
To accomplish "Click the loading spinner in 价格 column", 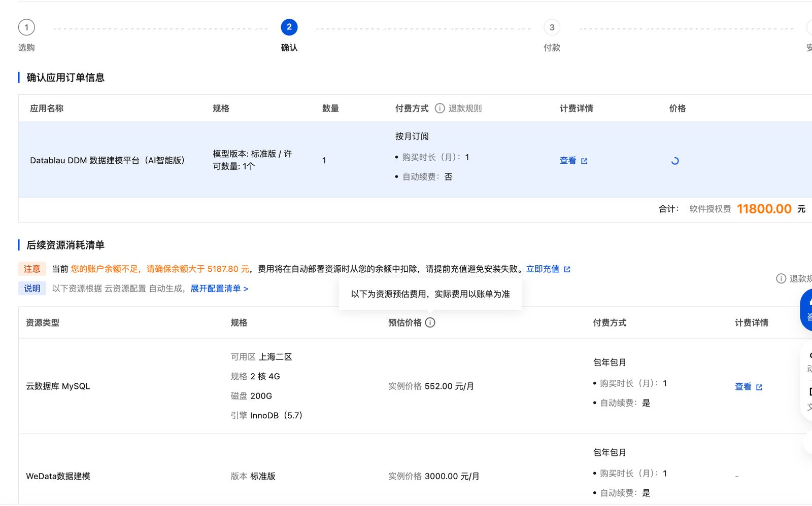I will click(x=675, y=161).
